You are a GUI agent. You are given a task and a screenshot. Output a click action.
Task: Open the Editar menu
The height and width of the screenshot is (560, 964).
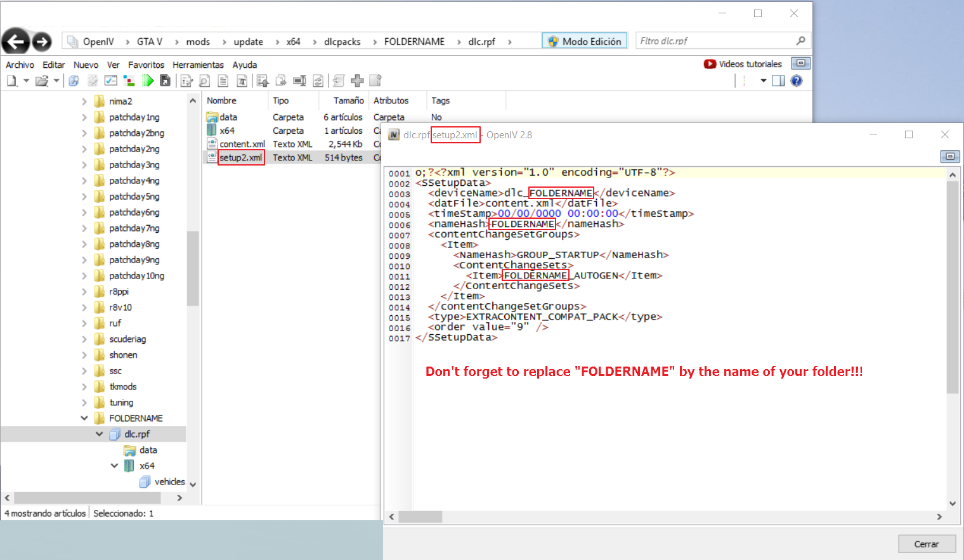point(54,65)
